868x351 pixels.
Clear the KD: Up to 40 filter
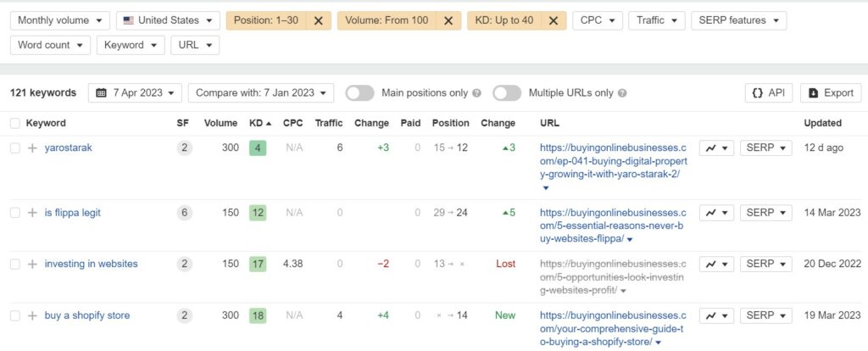tap(553, 20)
